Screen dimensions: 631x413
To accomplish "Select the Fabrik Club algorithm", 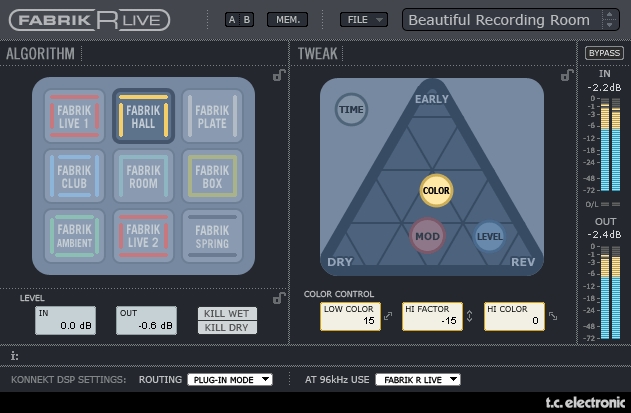I will click(74, 176).
